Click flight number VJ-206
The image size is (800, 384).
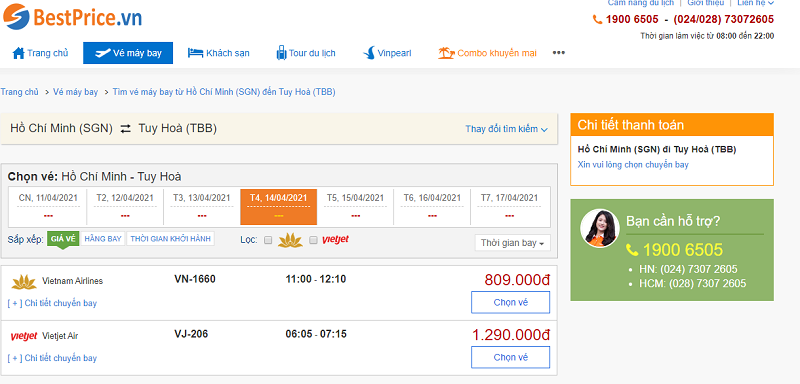[191, 334]
